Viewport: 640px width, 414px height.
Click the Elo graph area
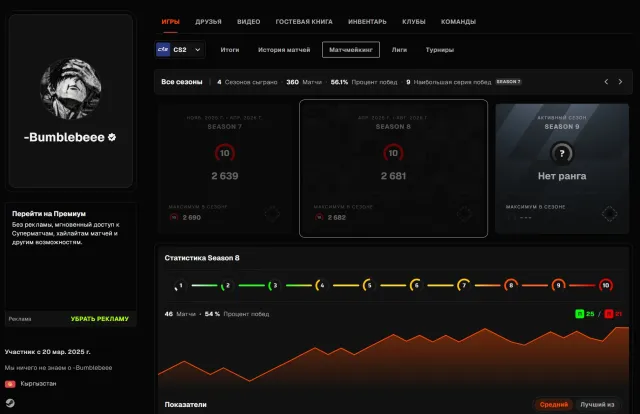pos(393,355)
